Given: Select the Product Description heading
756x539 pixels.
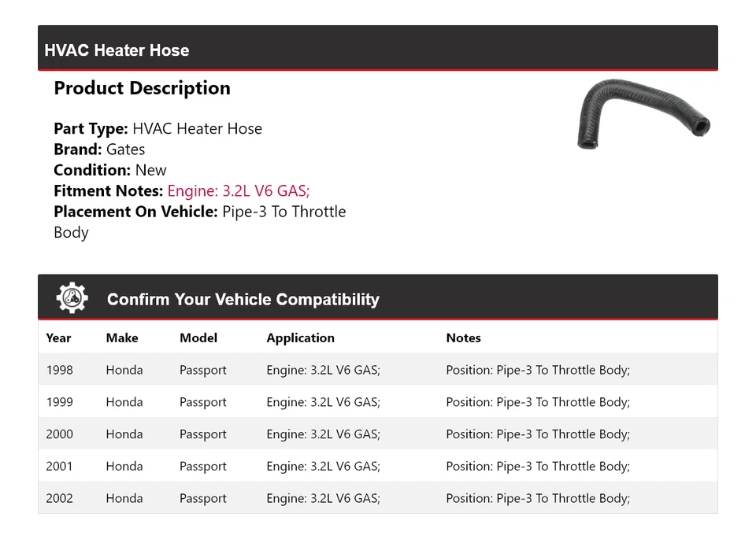Looking at the screenshot, I should point(142,88).
